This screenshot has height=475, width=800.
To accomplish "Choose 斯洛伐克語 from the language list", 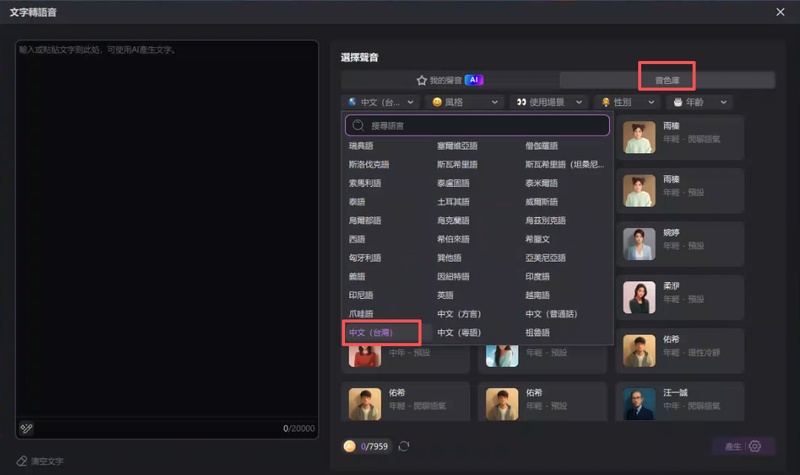I will click(369, 164).
